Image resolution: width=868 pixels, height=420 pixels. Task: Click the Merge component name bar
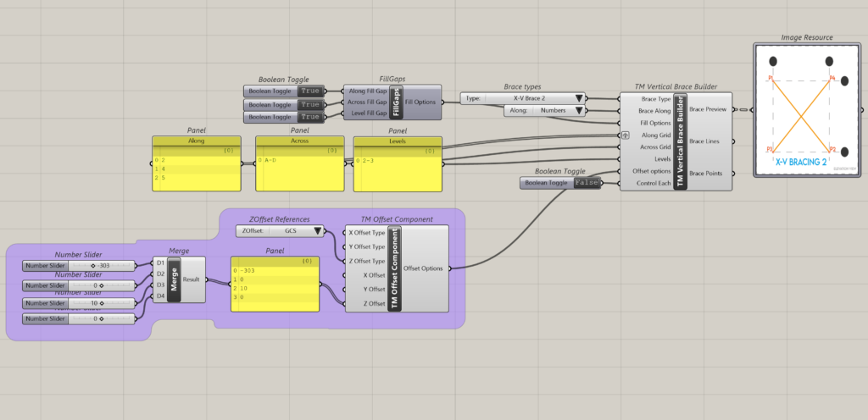pyautogui.click(x=174, y=279)
